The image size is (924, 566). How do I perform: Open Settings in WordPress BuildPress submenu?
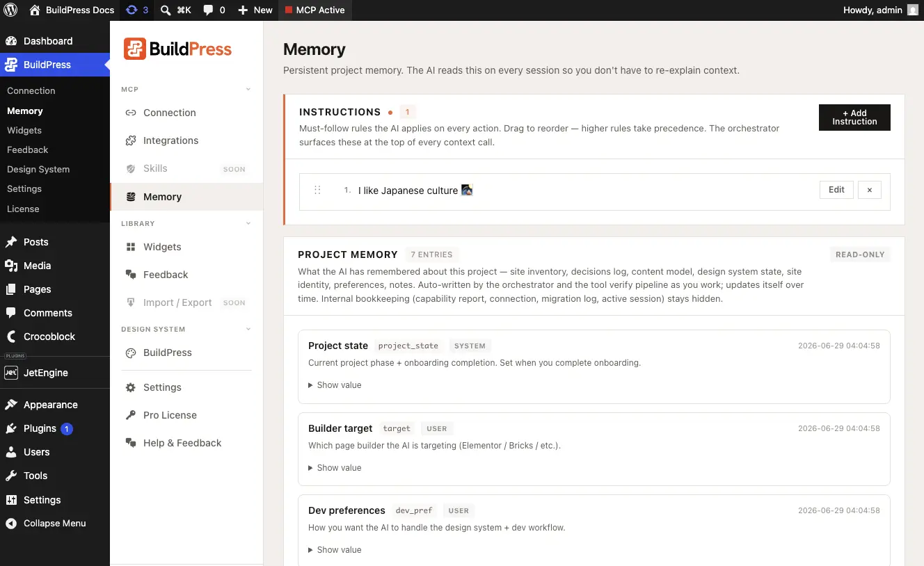[24, 189]
